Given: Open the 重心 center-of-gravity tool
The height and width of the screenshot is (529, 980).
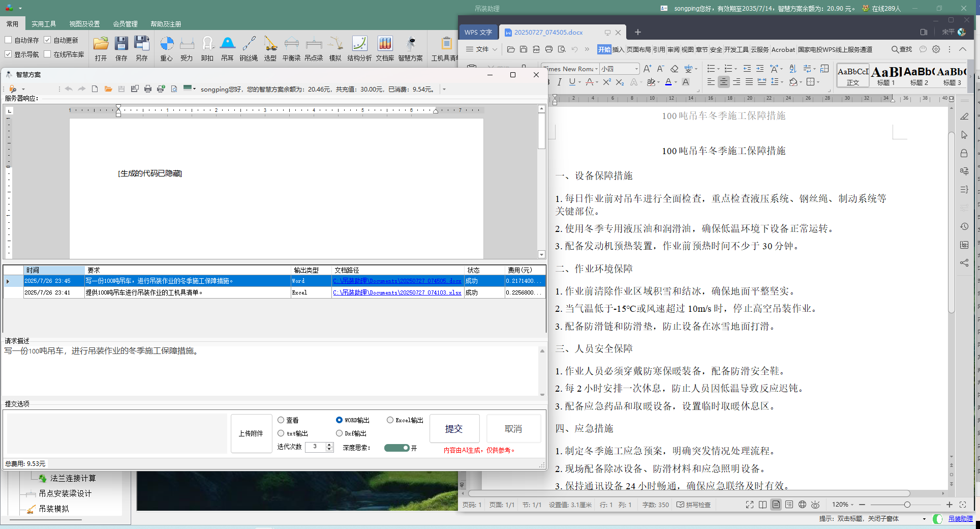Looking at the screenshot, I should click(x=166, y=49).
